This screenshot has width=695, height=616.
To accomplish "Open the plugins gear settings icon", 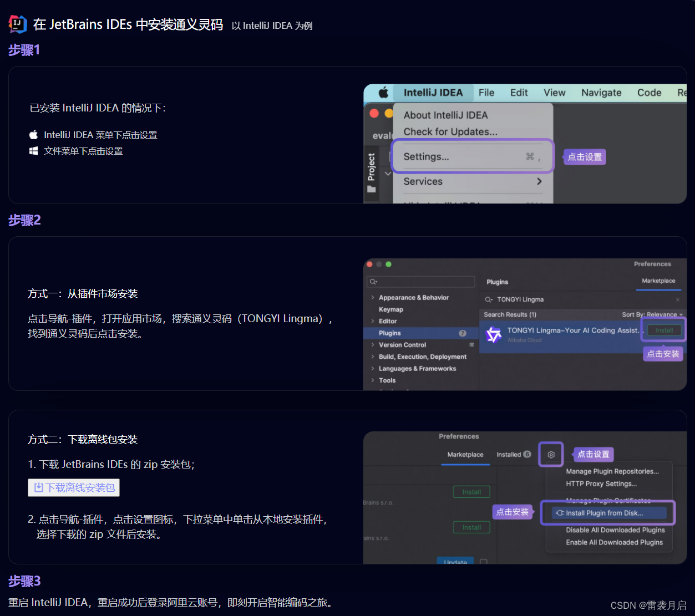I will tap(551, 455).
